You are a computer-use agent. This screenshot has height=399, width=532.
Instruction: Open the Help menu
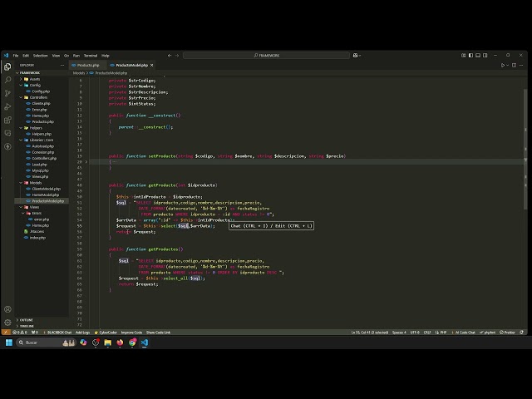click(x=106, y=56)
